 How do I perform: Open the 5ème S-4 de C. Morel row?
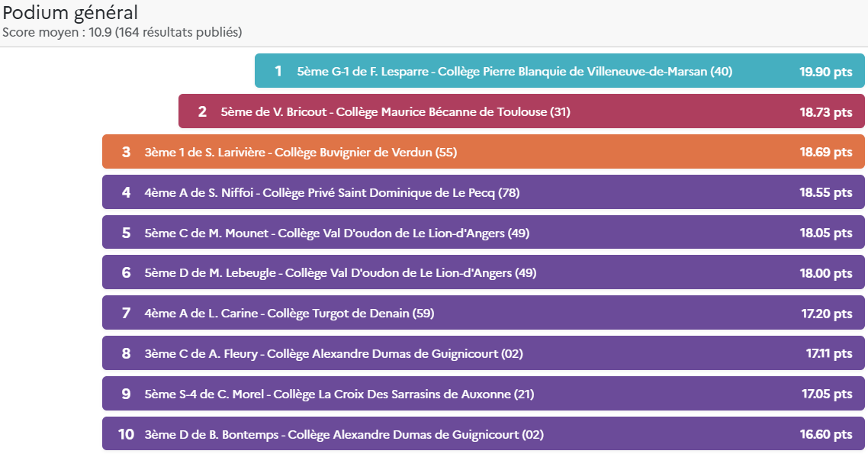click(x=484, y=394)
